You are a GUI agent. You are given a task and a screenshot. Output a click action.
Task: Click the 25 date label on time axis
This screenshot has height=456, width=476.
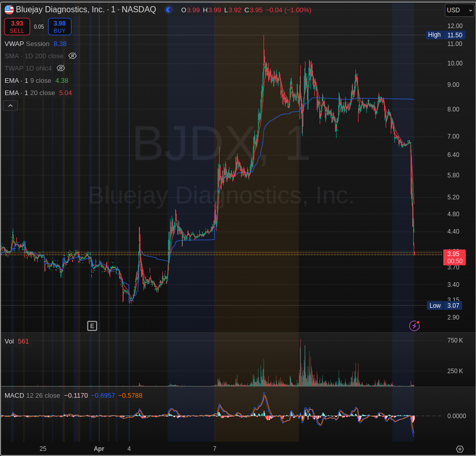(x=43, y=449)
